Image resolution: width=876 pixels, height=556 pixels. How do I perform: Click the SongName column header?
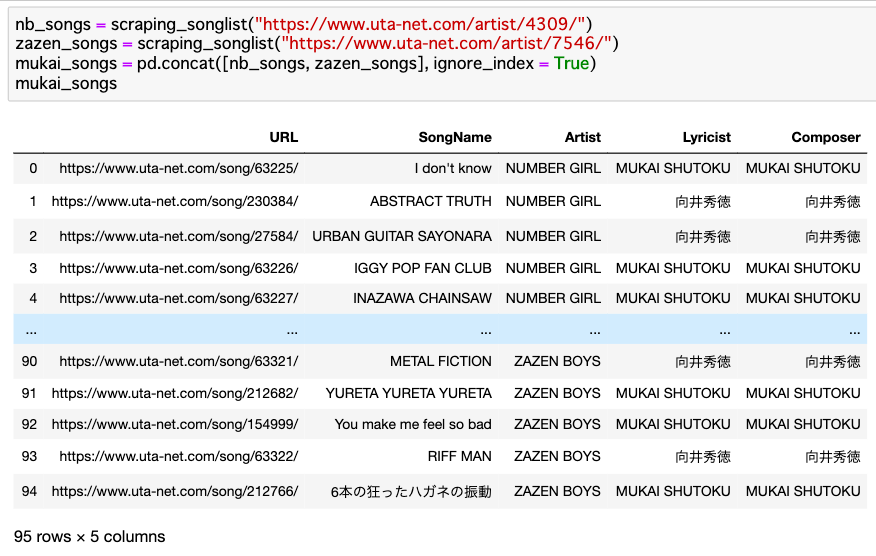[x=455, y=137]
